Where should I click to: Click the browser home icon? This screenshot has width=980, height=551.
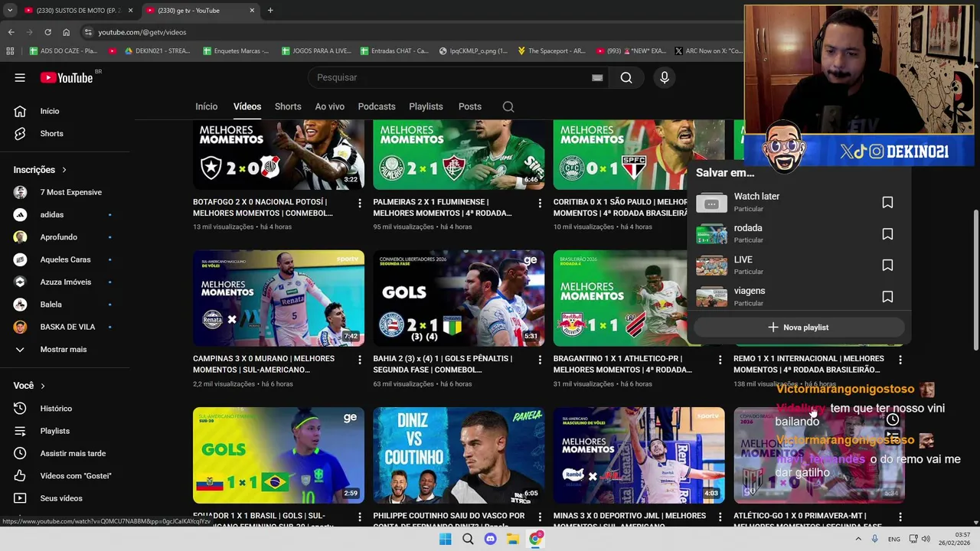66,32
